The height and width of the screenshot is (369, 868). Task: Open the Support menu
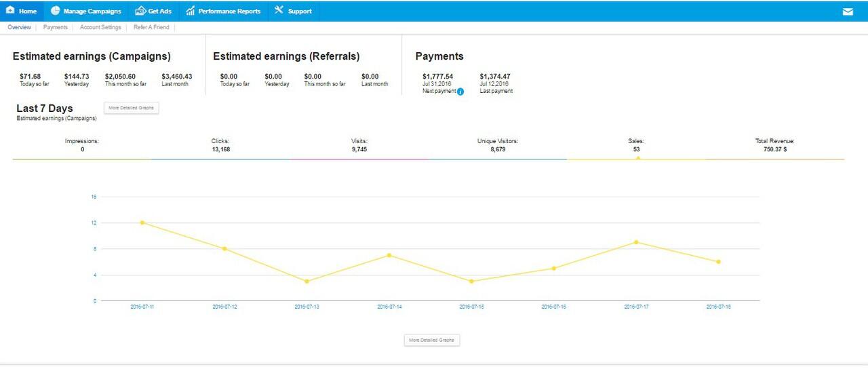293,11
